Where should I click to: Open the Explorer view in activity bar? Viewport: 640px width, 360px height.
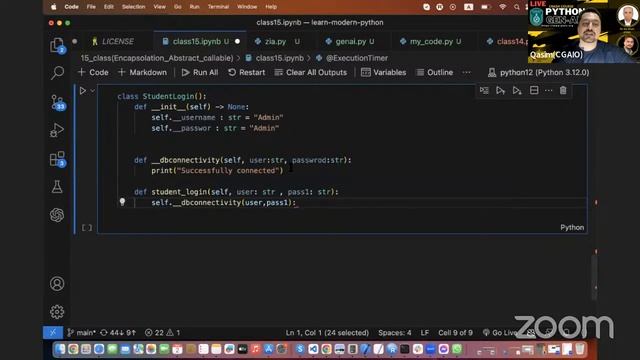click(57, 45)
